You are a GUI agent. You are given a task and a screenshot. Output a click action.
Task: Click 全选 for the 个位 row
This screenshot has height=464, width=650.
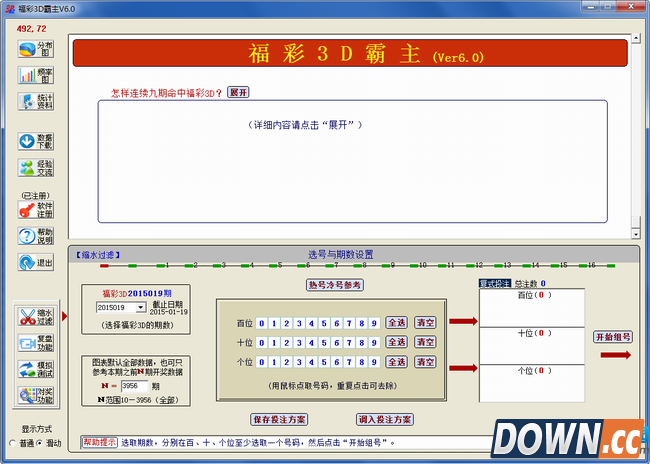pos(397,362)
